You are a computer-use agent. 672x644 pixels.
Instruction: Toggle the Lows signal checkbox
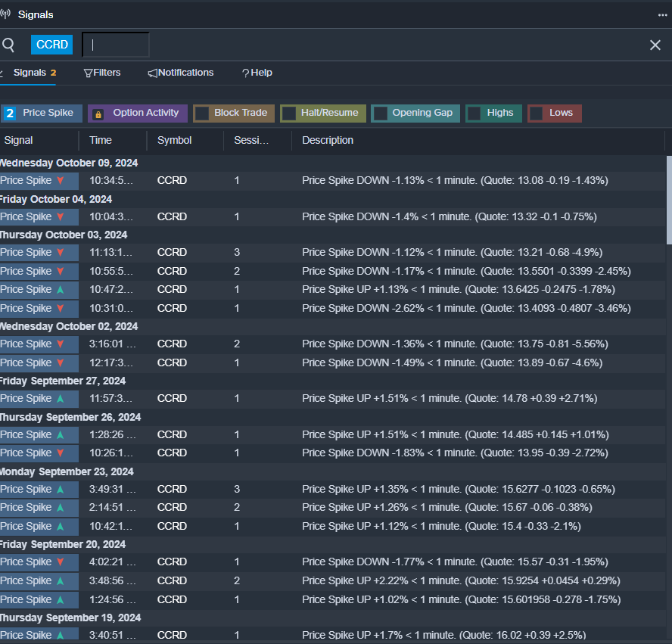point(536,114)
